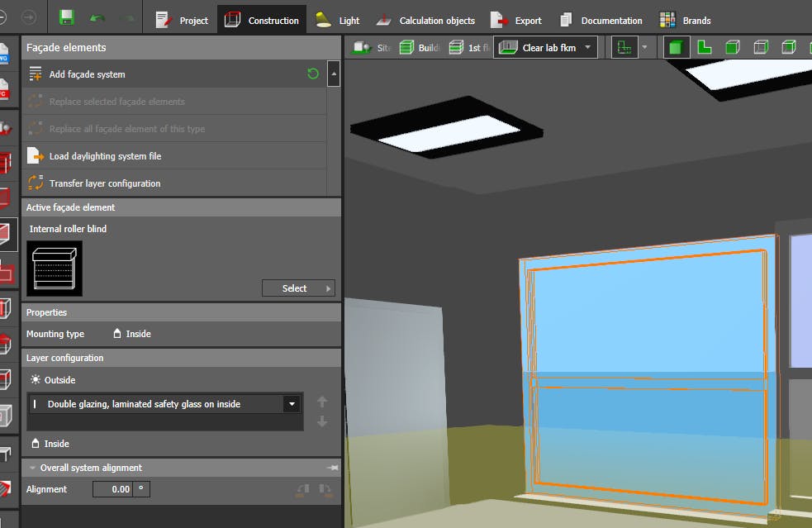Viewport: 812px width, 528px height.
Task: Click the cube with red arrows sidebar icon
Action: (5, 307)
